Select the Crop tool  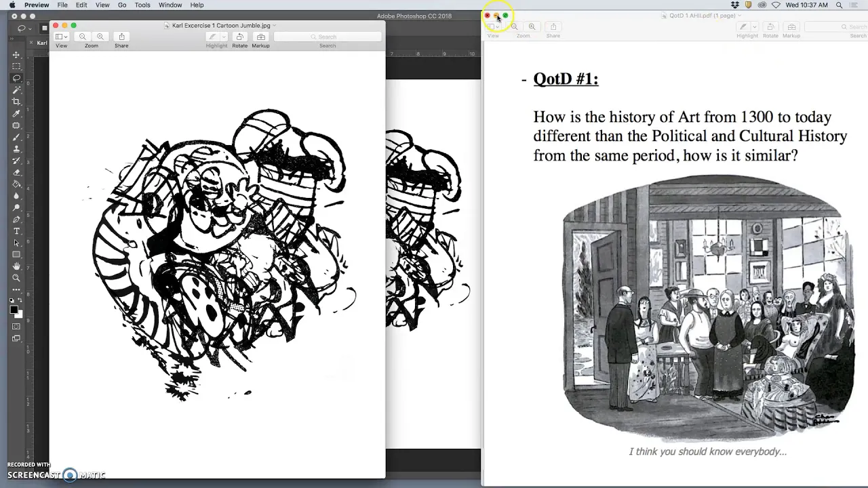16,102
